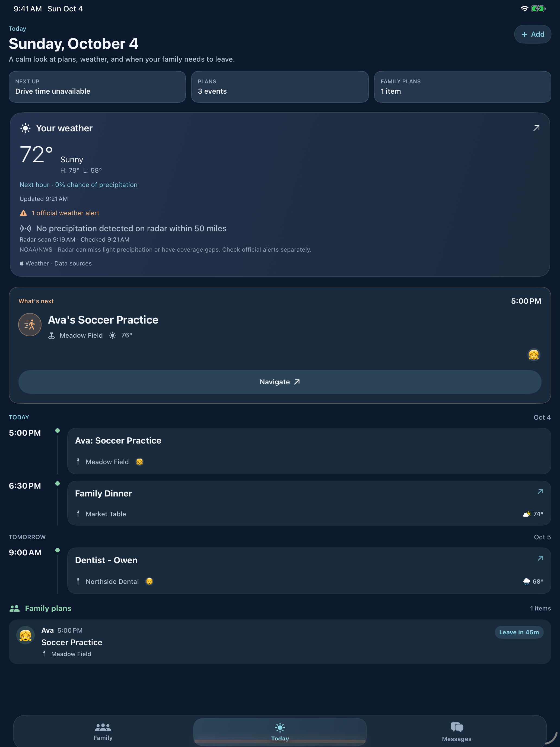Open the Data sources link

point(73,263)
